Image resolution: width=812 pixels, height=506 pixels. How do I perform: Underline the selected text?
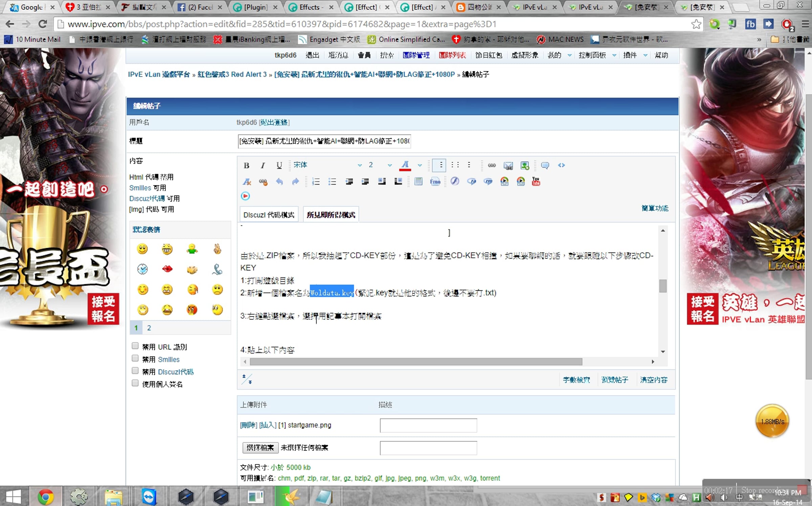[x=279, y=165]
